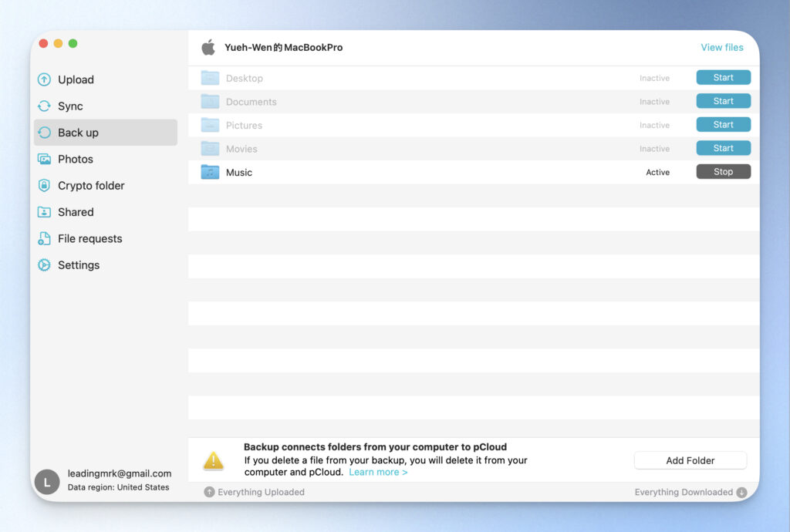Click the Settings gear icon
The image size is (790, 532).
pos(44,265)
